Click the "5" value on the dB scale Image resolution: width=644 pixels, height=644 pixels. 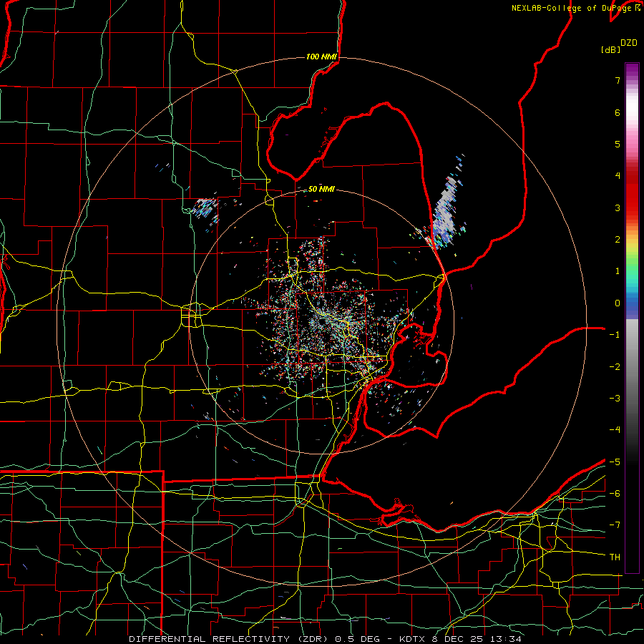[x=618, y=144]
